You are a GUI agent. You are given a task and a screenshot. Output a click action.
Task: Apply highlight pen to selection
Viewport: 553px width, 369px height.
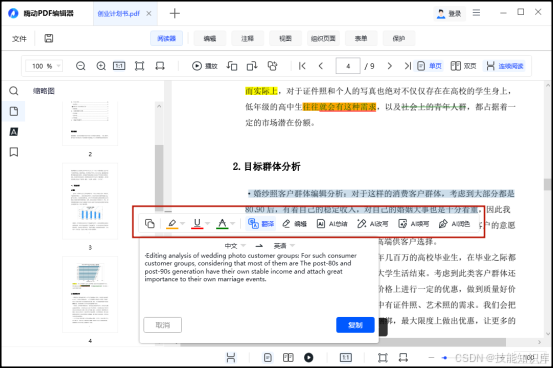pyautogui.click(x=172, y=223)
